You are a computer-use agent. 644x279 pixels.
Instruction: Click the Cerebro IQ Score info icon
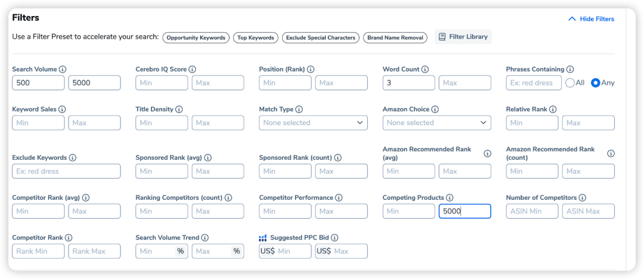click(192, 69)
